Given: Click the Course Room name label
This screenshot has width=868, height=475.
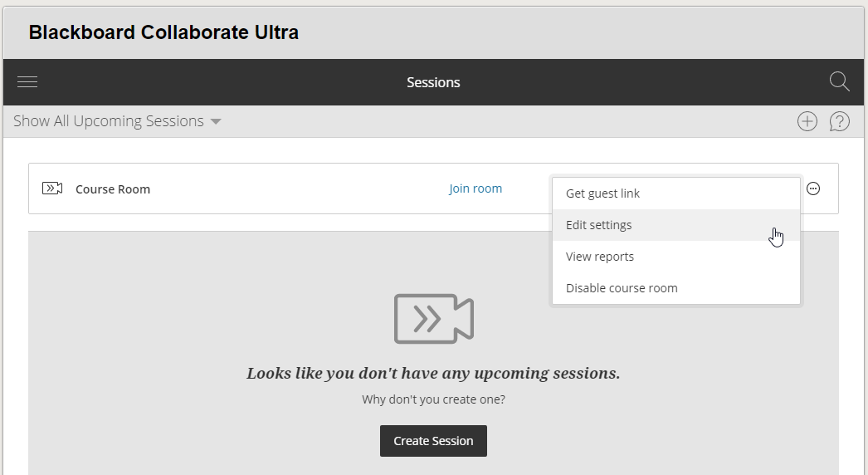Looking at the screenshot, I should (x=113, y=189).
